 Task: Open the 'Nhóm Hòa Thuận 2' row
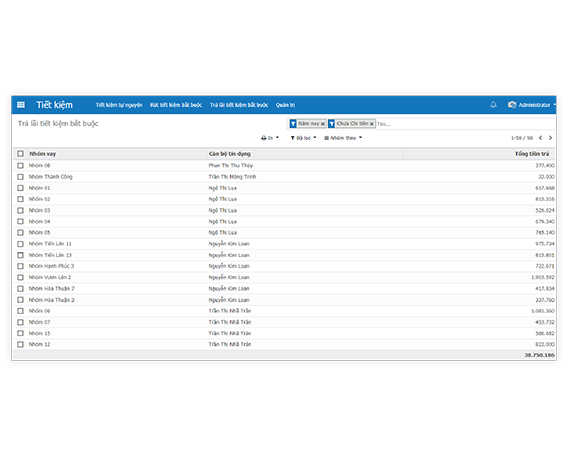284,300
